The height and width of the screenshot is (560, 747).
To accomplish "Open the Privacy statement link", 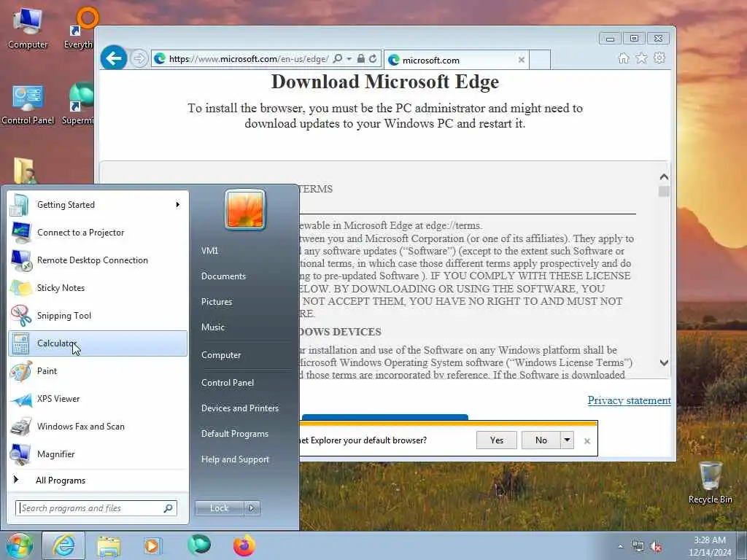I will coord(629,400).
